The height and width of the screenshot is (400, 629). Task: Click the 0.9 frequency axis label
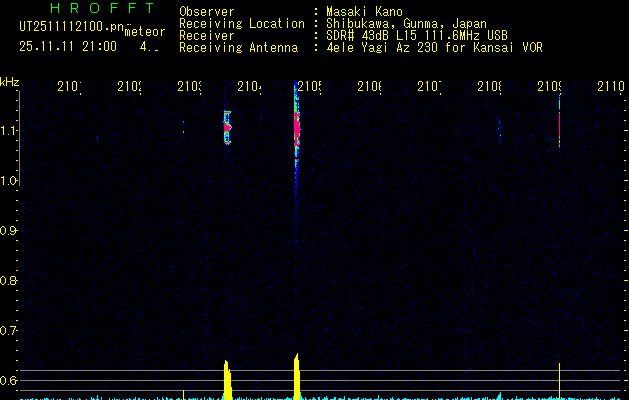point(8,231)
